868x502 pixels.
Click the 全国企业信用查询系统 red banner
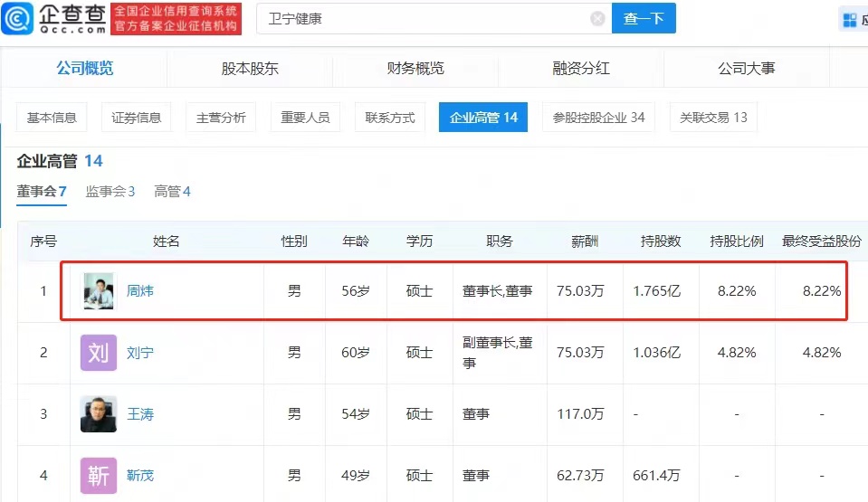point(176,19)
